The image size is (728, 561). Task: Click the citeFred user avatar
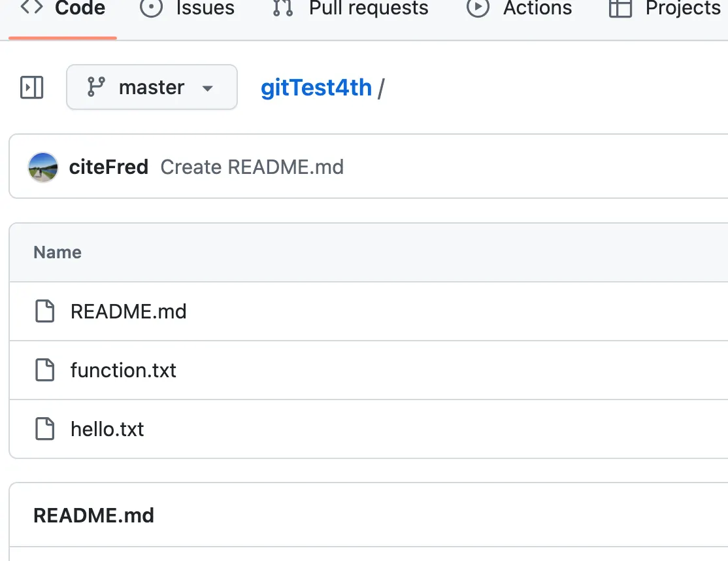coord(43,167)
